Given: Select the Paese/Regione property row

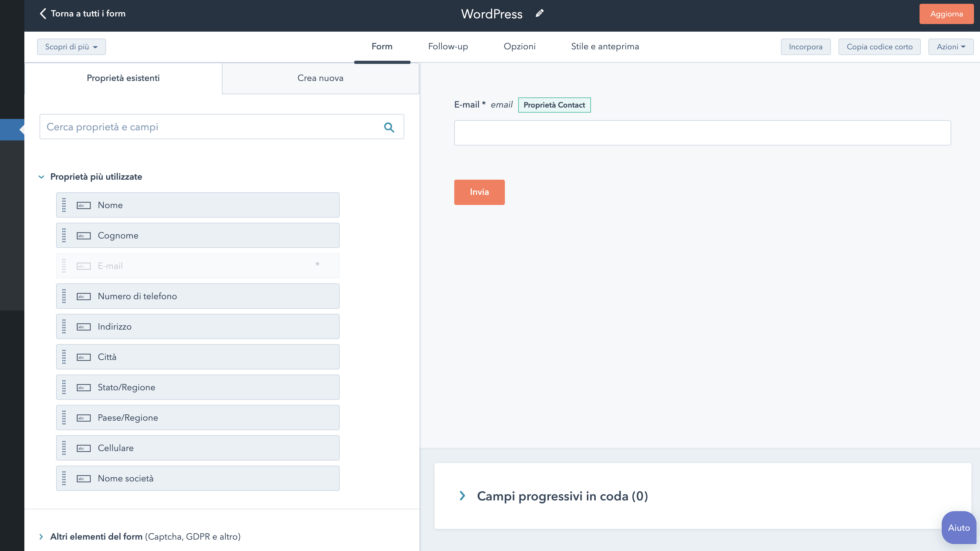Looking at the screenshot, I should coord(198,418).
